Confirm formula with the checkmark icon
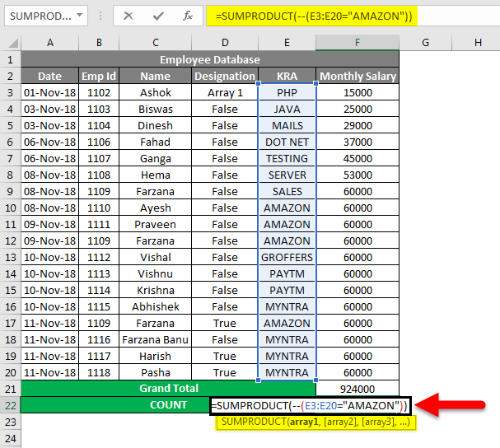Image resolution: width=500 pixels, height=448 pixels. click(158, 16)
